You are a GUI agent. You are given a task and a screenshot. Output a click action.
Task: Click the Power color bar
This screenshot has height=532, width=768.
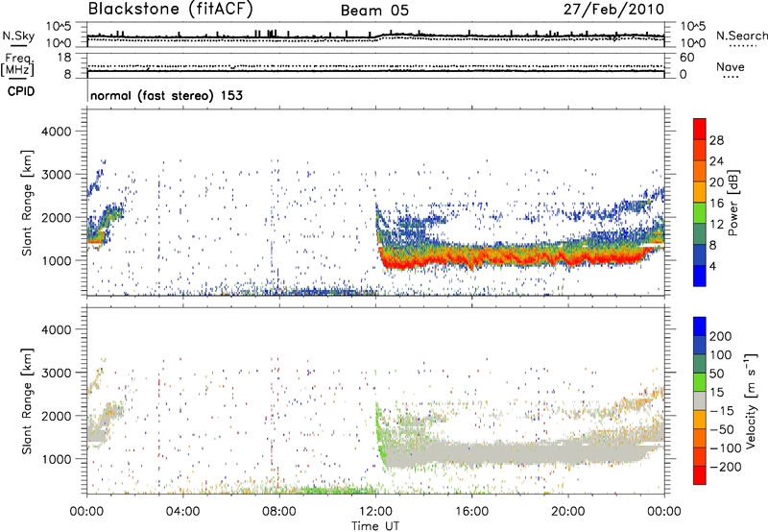point(700,203)
